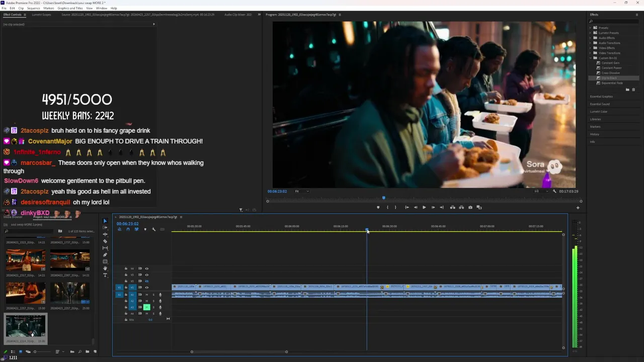Click Mark In button in Program monitor
Image resolution: width=644 pixels, height=362 pixels.
pyautogui.click(x=387, y=207)
